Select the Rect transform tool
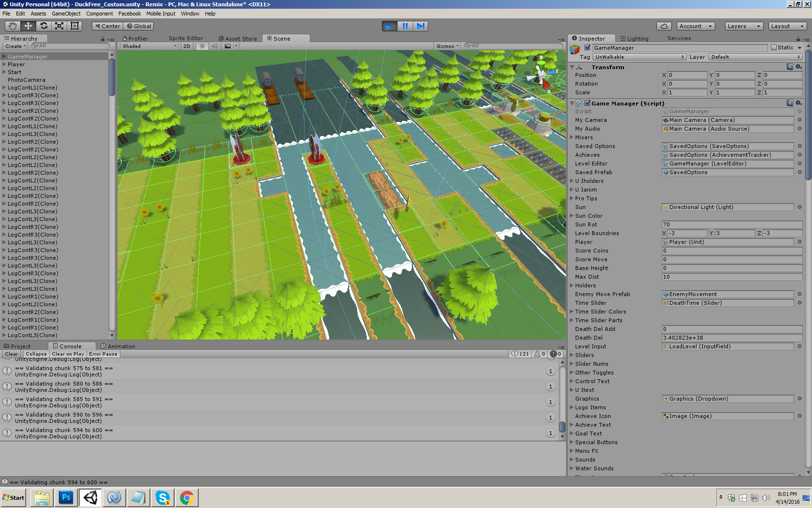 click(x=74, y=26)
